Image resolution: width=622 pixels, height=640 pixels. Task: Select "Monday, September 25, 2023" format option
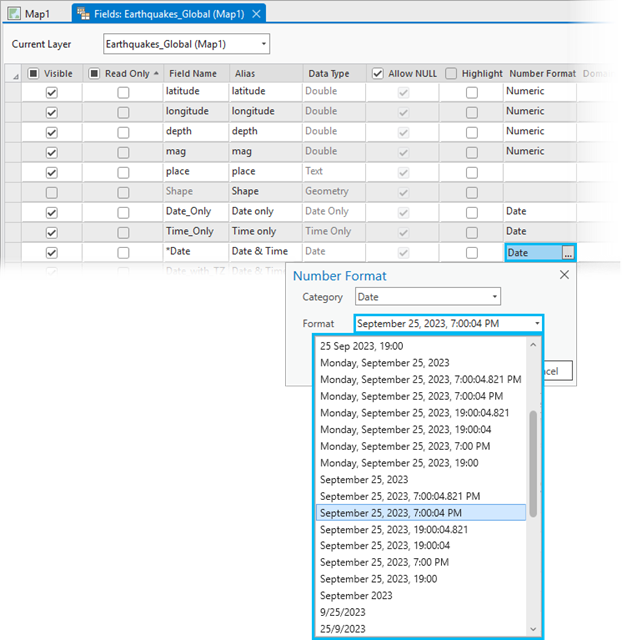click(x=384, y=363)
